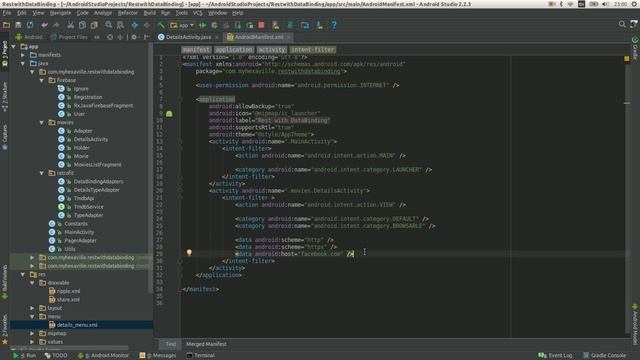The width and height of the screenshot is (640, 360).
Task: Open the Run tool window
Action: (x=25, y=356)
